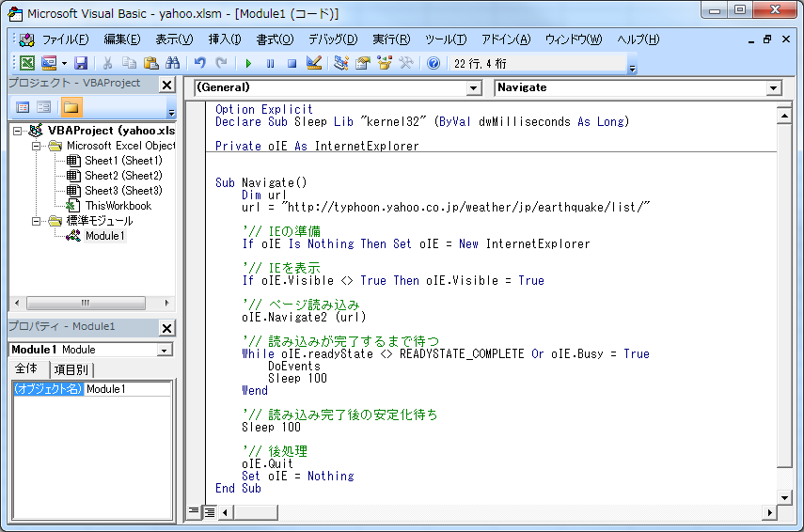
Task: Switch to the 全体 properties tab
Action: [25, 368]
